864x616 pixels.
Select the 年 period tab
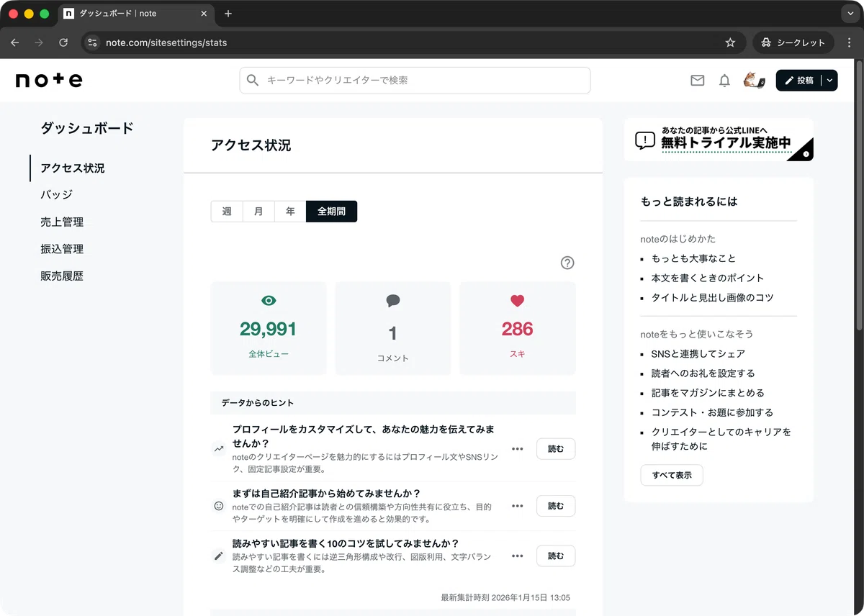(x=290, y=212)
